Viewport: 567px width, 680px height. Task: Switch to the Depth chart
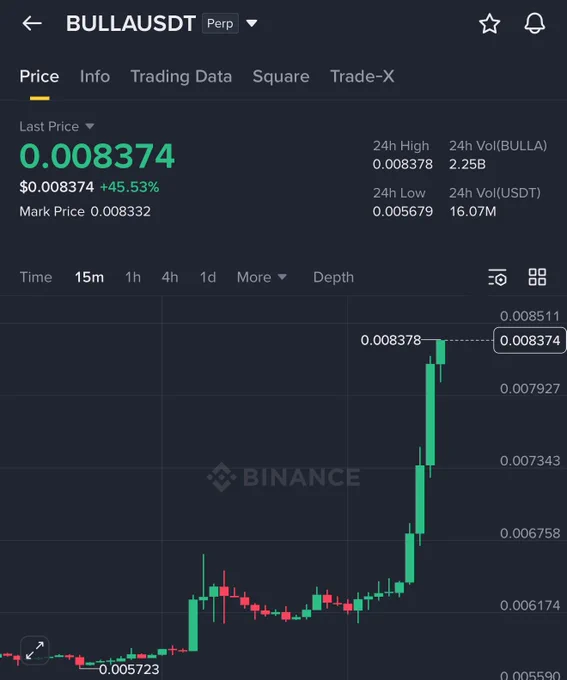334,277
